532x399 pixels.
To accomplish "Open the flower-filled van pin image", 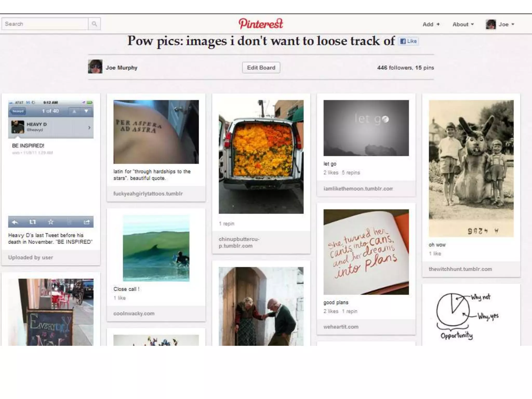I will (x=261, y=157).
